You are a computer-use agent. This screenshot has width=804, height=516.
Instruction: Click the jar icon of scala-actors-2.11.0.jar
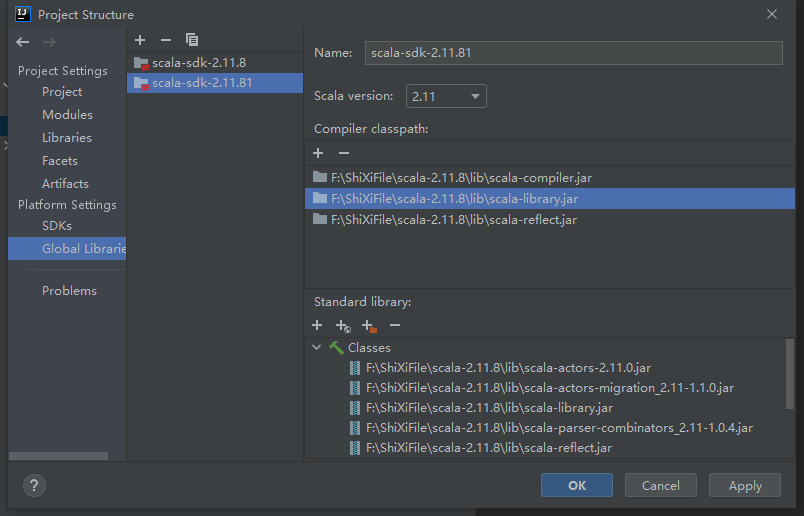[355, 368]
